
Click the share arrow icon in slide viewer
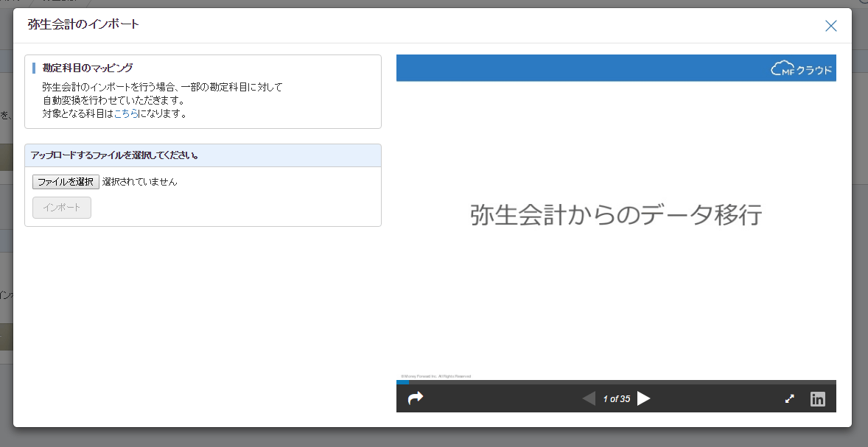pyautogui.click(x=415, y=398)
